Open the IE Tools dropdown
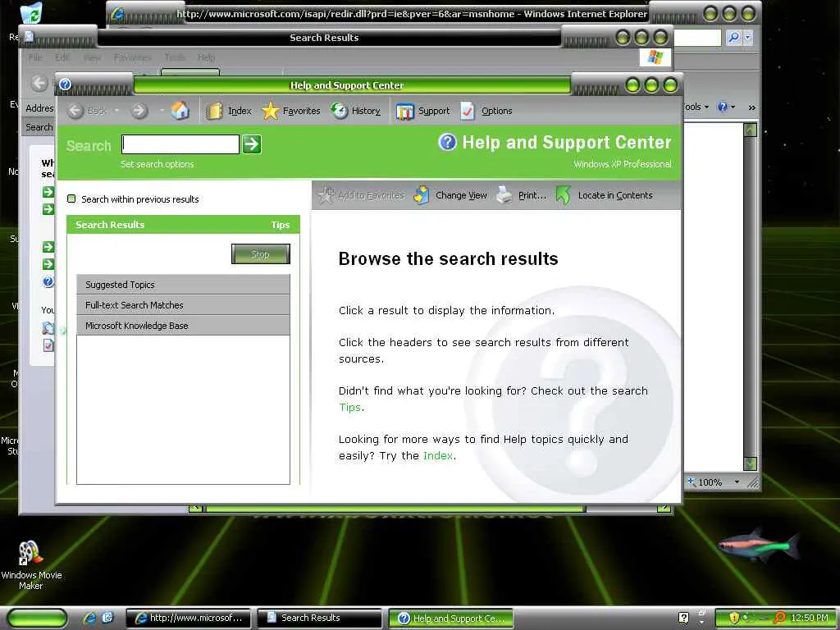The width and height of the screenshot is (840, 630). 696,107
